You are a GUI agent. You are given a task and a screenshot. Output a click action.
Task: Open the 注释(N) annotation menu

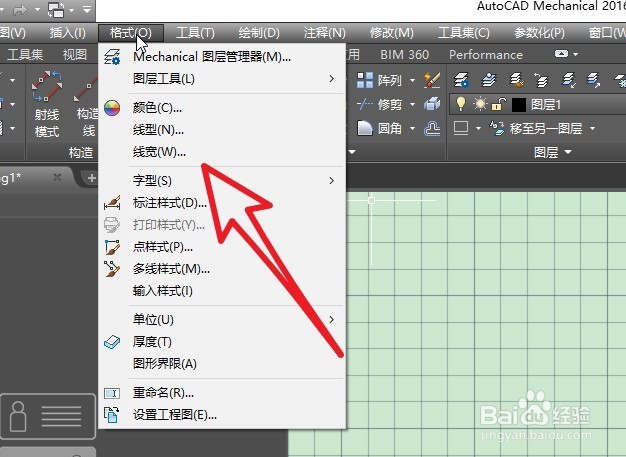[324, 33]
